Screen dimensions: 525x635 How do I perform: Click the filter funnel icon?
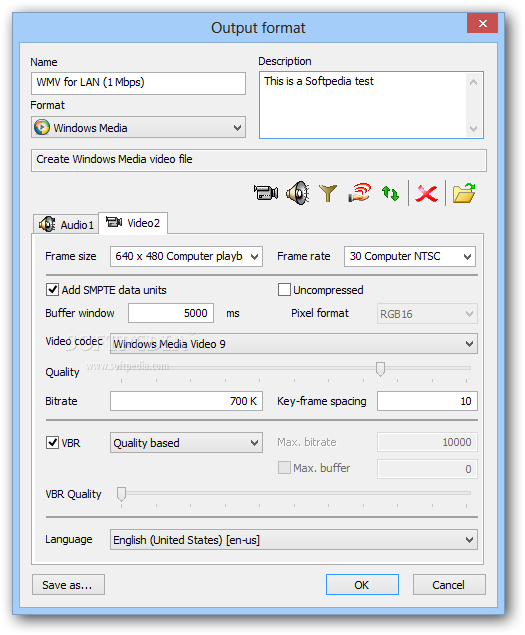pos(328,193)
